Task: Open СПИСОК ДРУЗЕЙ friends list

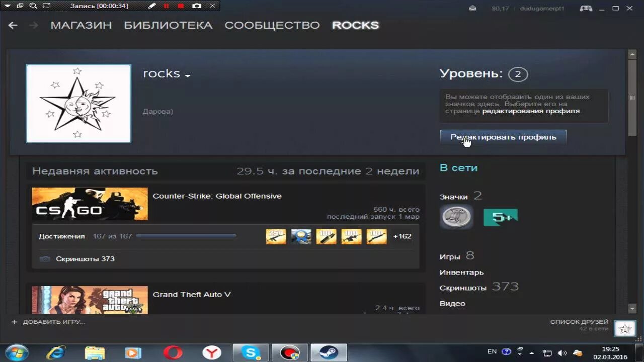Action: [579, 322]
